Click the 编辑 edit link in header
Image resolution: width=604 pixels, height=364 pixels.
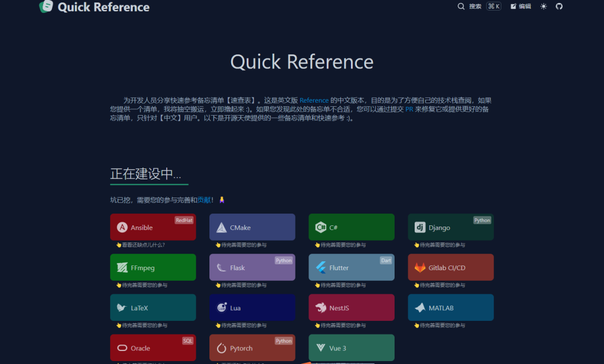[521, 6]
